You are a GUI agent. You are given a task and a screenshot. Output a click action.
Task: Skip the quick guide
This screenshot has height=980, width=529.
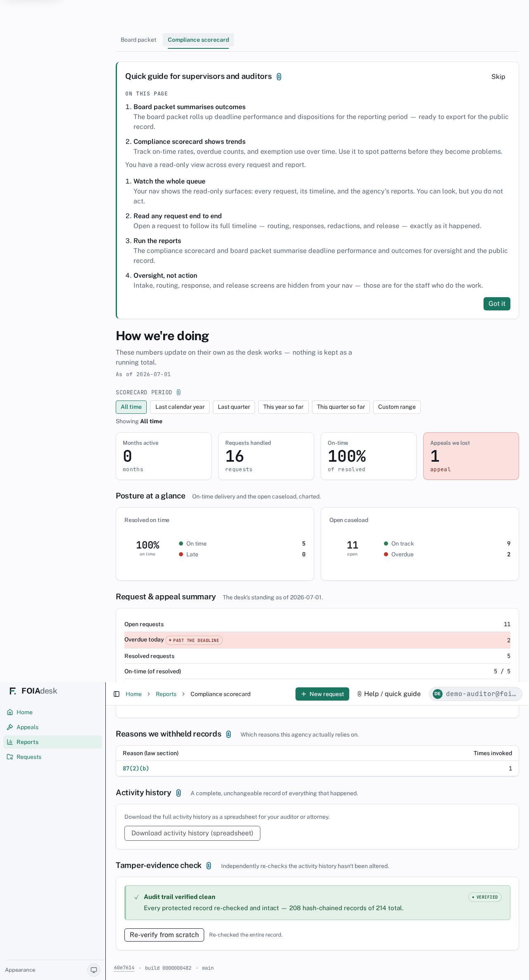click(x=498, y=76)
